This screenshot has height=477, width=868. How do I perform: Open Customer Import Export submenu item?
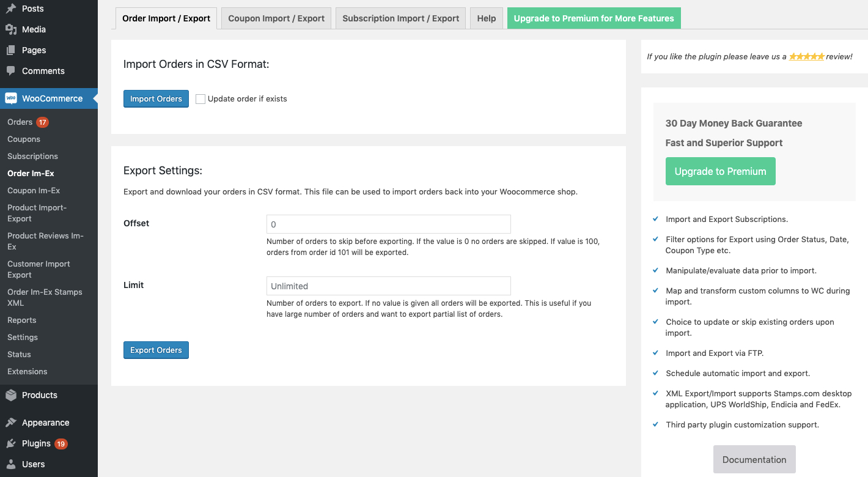39,270
